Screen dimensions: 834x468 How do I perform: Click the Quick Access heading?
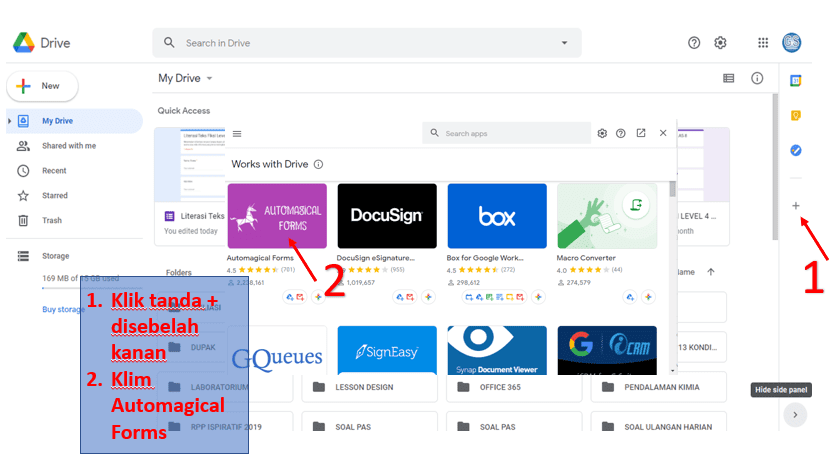click(x=184, y=111)
